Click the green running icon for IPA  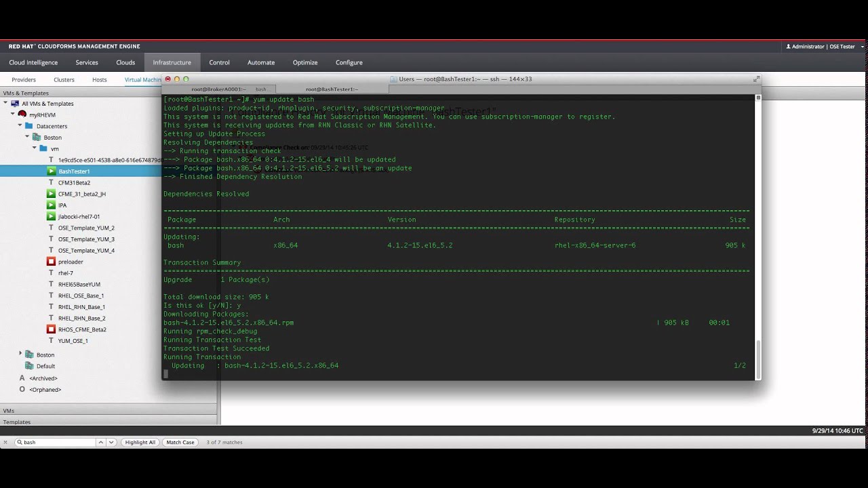pyautogui.click(x=51, y=205)
